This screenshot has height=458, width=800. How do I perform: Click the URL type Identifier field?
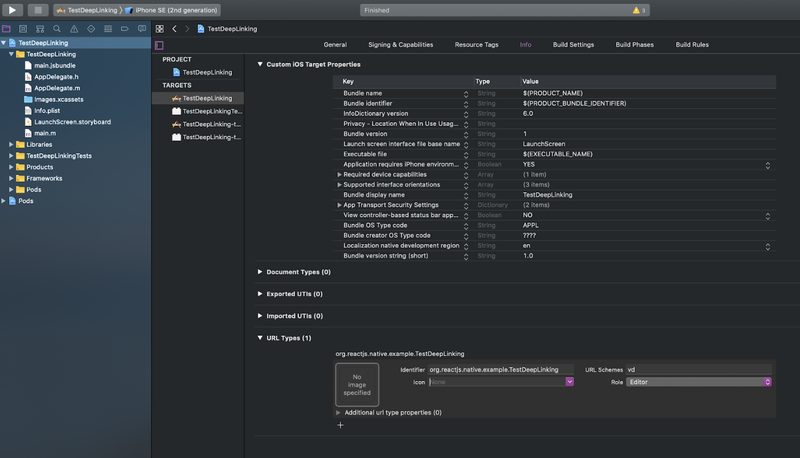coord(501,370)
